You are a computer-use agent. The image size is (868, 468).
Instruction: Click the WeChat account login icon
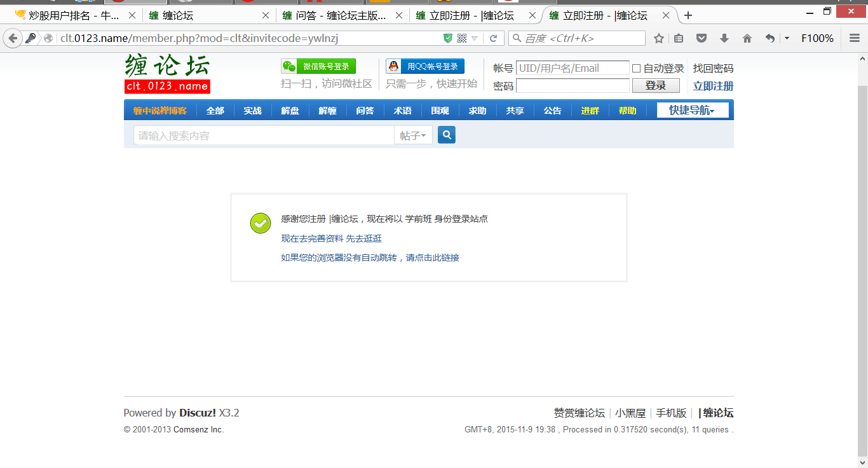point(290,67)
